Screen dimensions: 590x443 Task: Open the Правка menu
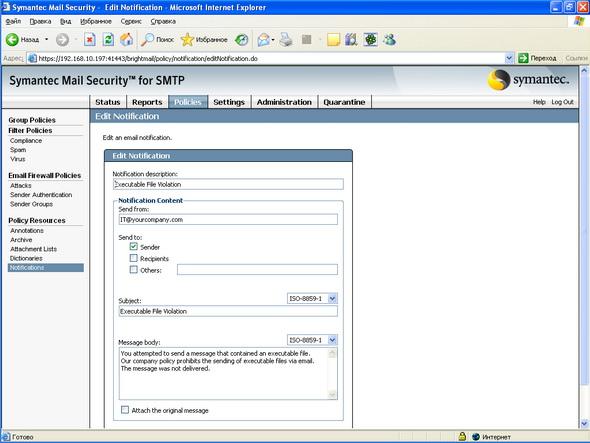pyautogui.click(x=40, y=21)
